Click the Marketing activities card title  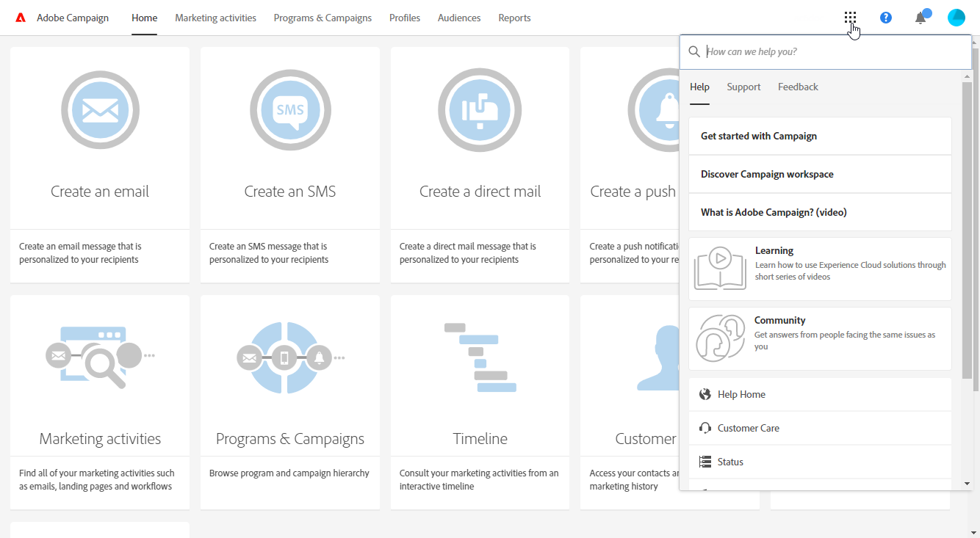(x=100, y=439)
